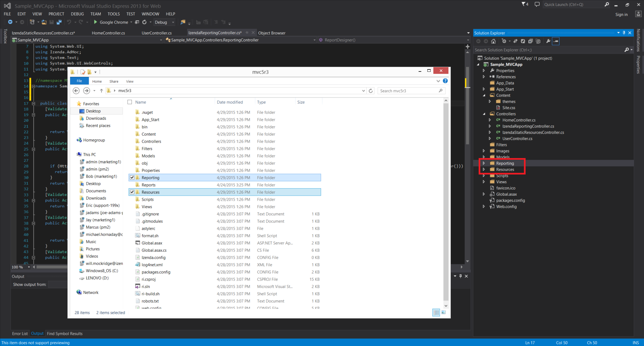Switch to large icons view in explorer

443,312
